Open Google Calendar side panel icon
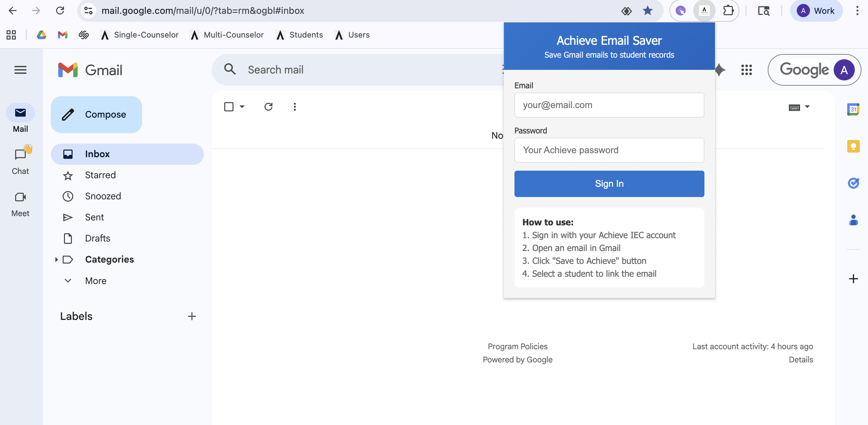868x425 pixels. click(853, 109)
